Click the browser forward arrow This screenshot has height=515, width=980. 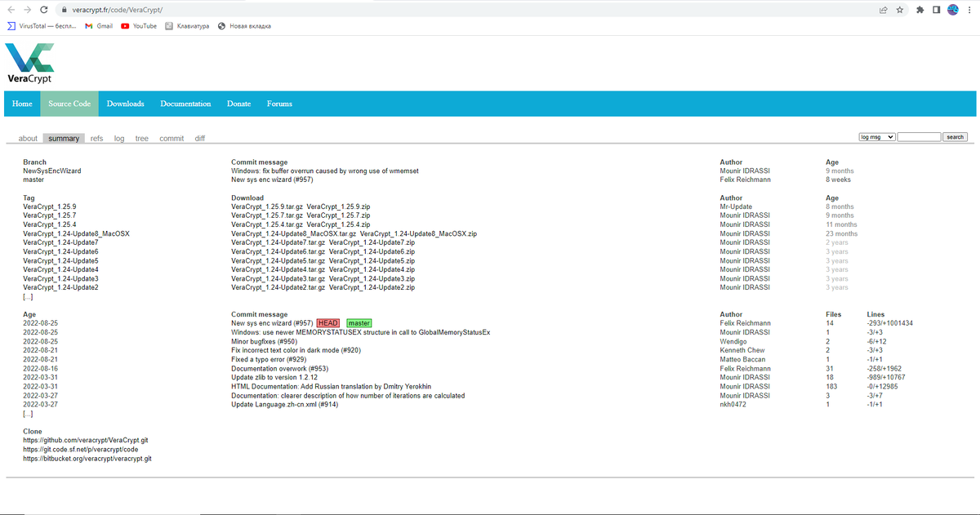pyautogui.click(x=28, y=10)
